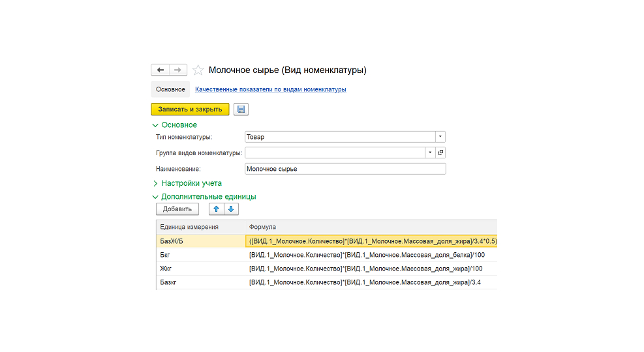Select the Массовая_доля_жира]/3.4 formula in Базкг row
644x352 pixels.
coord(371,282)
